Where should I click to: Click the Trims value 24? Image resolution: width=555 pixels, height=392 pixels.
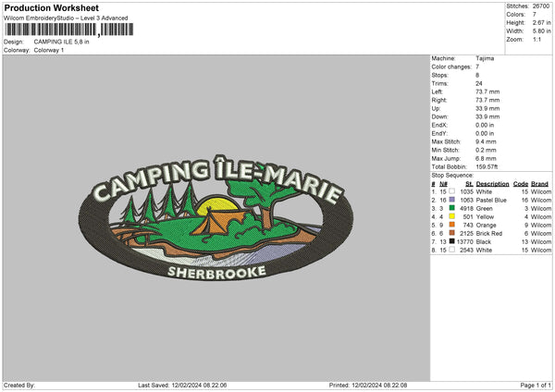(x=479, y=83)
